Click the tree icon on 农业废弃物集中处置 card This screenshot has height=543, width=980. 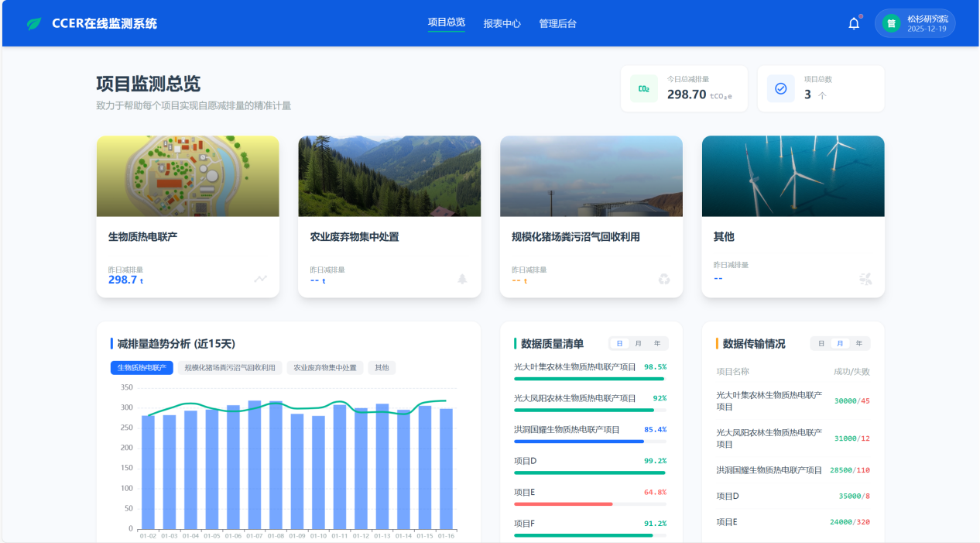(x=463, y=279)
